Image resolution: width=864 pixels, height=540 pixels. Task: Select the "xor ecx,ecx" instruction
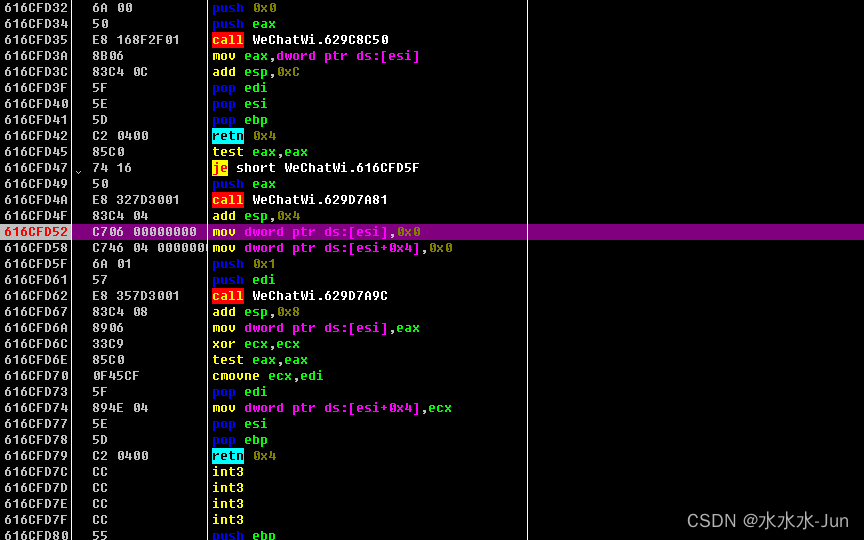click(x=256, y=343)
